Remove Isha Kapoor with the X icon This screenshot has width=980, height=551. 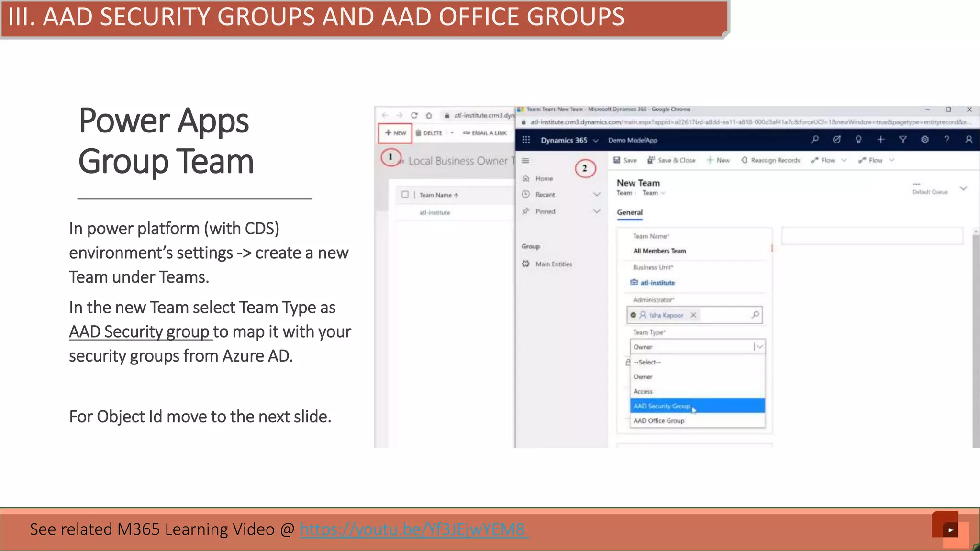(x=693, y=315)
